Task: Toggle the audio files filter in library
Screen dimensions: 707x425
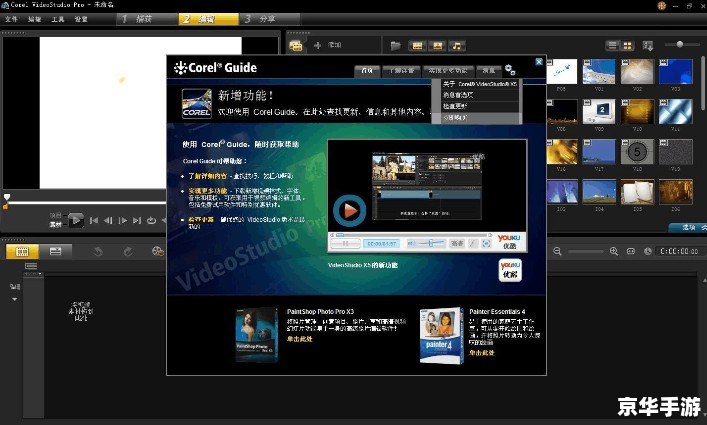Action: click(x=457, y=45)
